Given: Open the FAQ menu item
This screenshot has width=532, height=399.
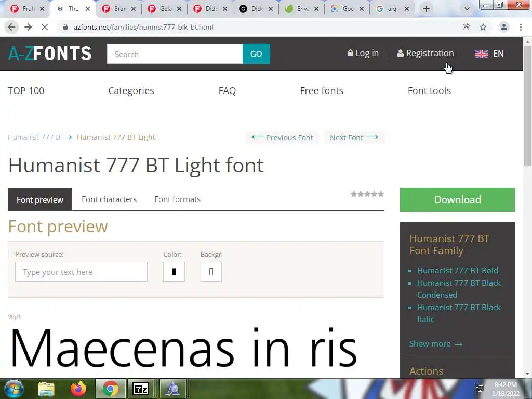Looking at the screenshot, I should click(x=227, y=90).
